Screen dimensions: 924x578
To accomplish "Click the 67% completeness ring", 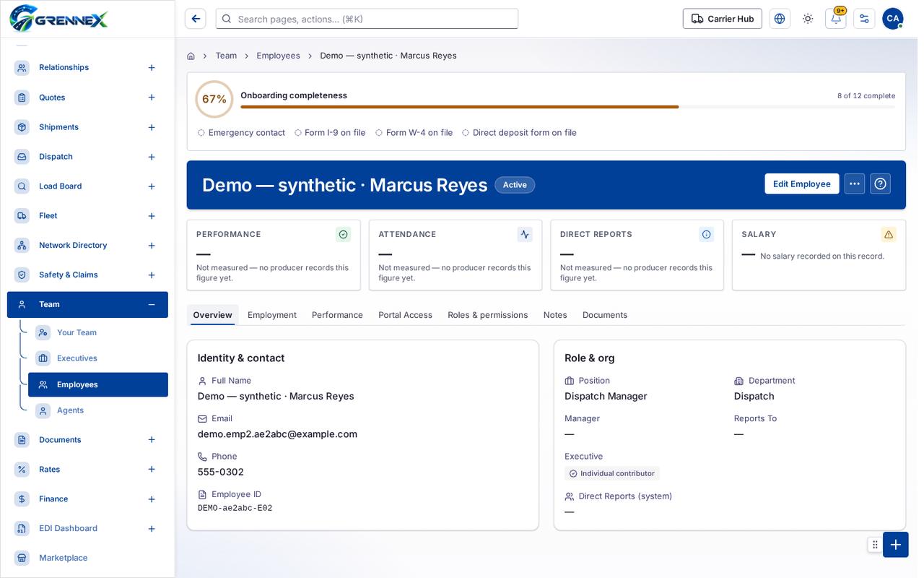I will click(214, 99).
